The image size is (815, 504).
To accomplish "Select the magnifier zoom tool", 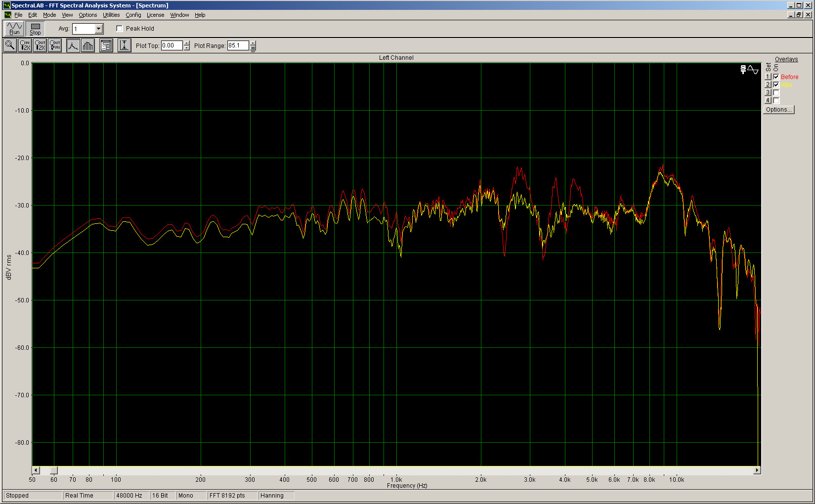I will pyautogui.click(x=10, y=45).
